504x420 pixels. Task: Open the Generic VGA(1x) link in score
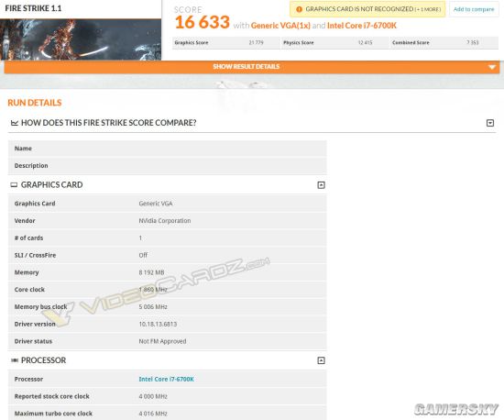[x=280, y=26]
